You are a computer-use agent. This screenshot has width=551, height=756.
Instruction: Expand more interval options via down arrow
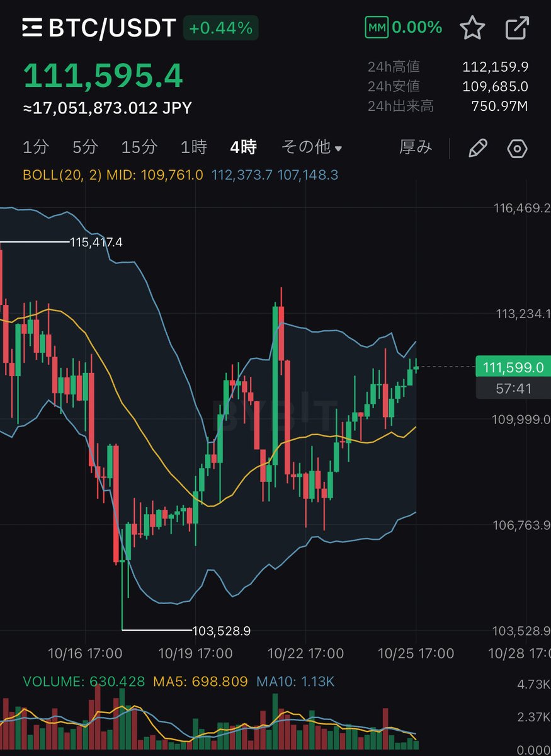click(x=339, y=148)
